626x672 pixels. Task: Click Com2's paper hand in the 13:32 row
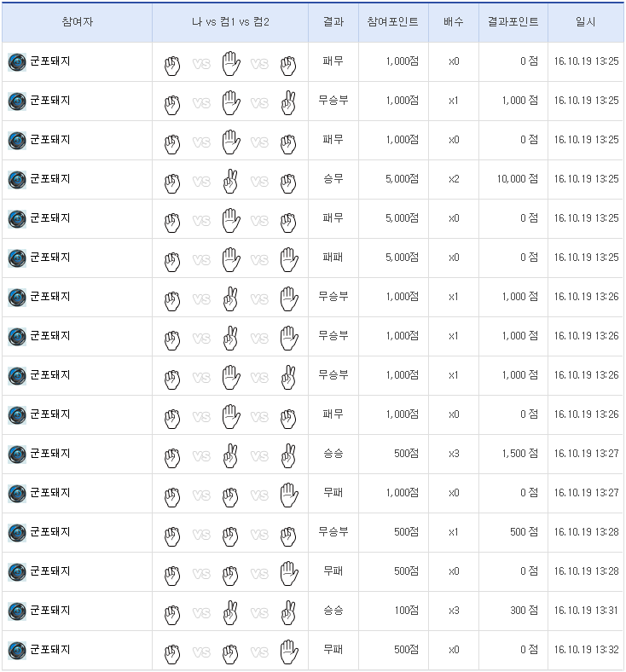[x=288, y=651]
